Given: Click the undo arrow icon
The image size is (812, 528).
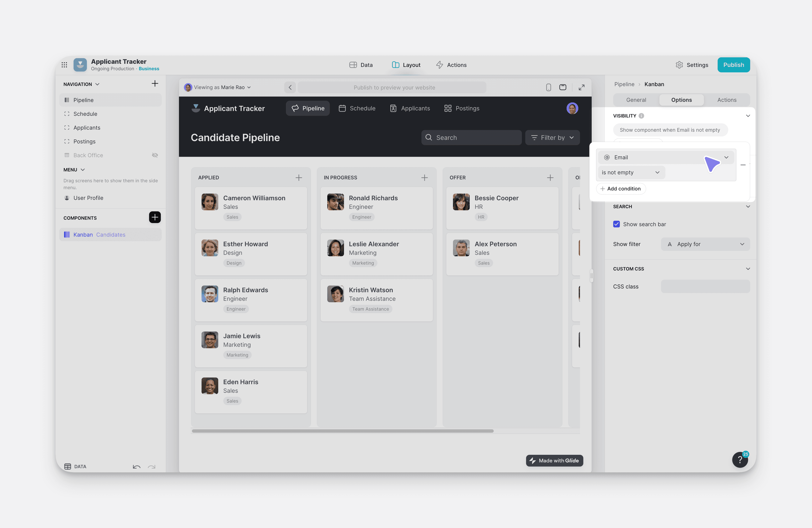Looking at the screenshot, I should coord(137,467).
